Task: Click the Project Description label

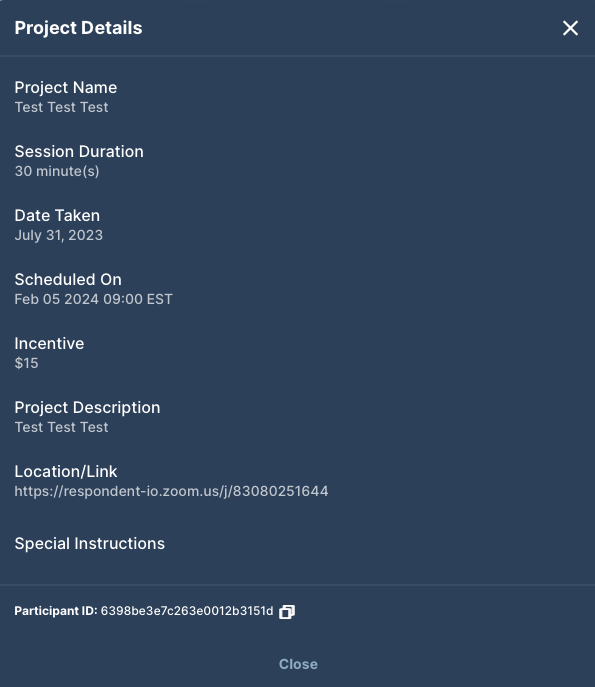Action: (87, 407)
